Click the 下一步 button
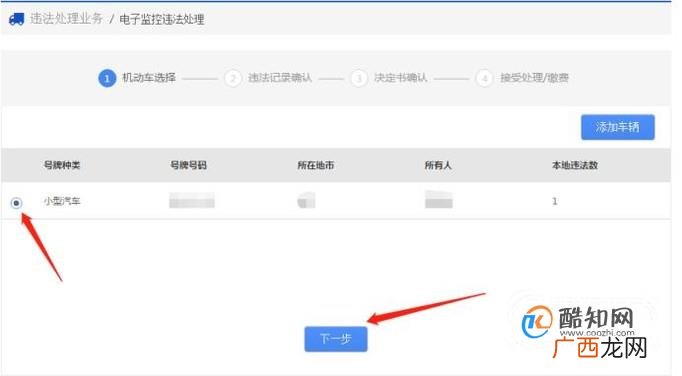The width and height of the screenshot is (682, 376). coord(336,339)
